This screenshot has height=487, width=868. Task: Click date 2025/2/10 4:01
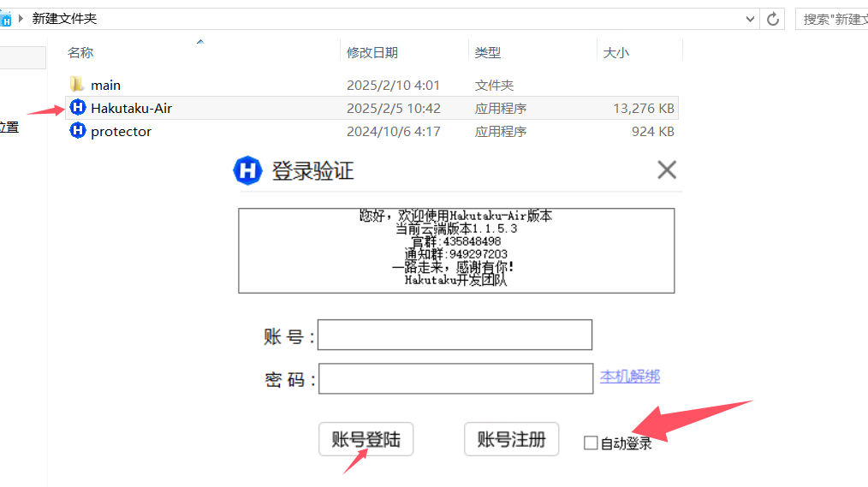click(x=393, y=86)
